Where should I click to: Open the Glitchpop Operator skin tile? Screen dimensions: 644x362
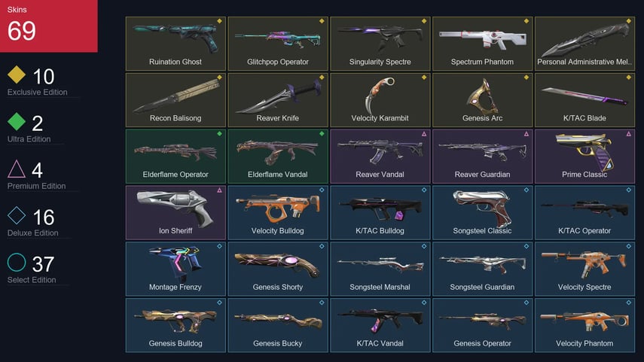[278, 44]
